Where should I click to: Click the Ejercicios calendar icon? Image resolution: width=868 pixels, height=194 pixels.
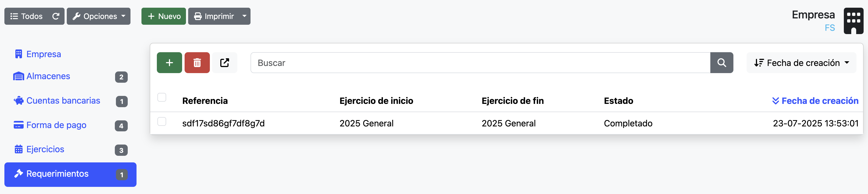[18, 149]
